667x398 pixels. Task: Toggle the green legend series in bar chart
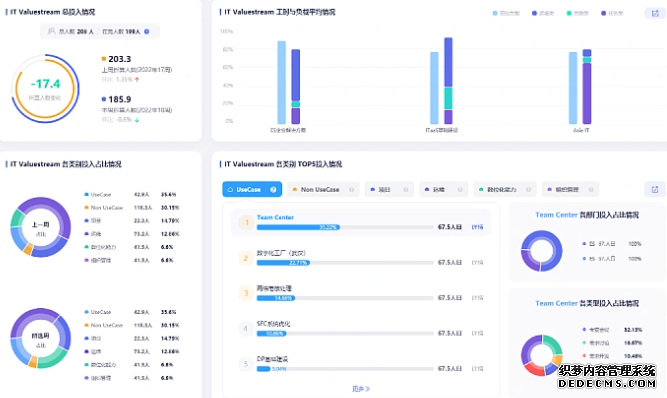point(578,14)
